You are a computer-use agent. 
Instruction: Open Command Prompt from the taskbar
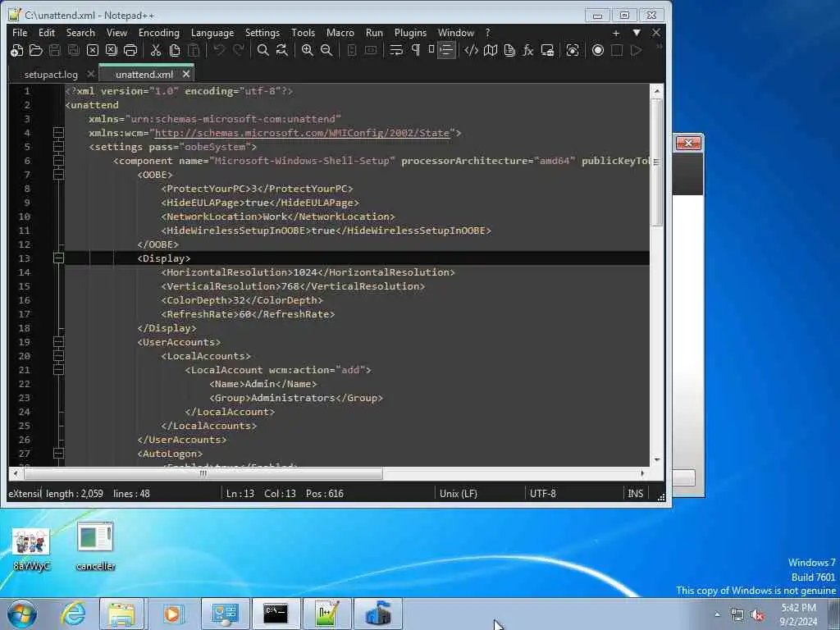276,614
